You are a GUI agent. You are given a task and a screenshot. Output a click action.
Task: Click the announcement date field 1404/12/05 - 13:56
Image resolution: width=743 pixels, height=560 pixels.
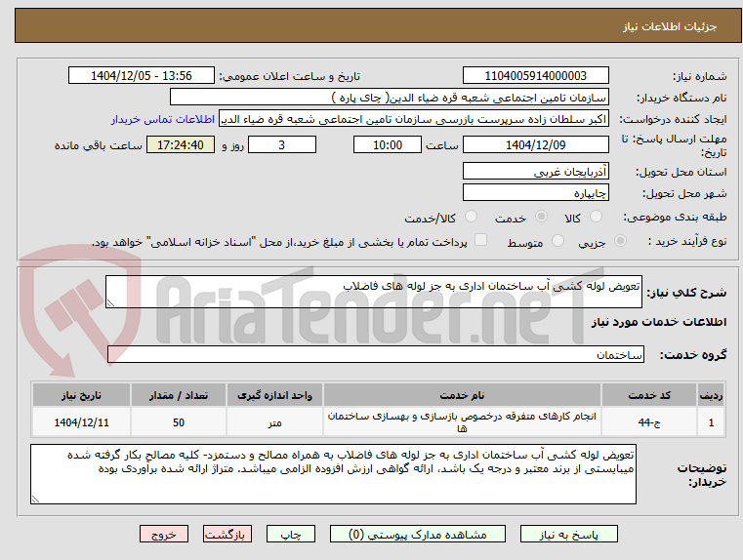pyautogui.click(x=142, y=76)
